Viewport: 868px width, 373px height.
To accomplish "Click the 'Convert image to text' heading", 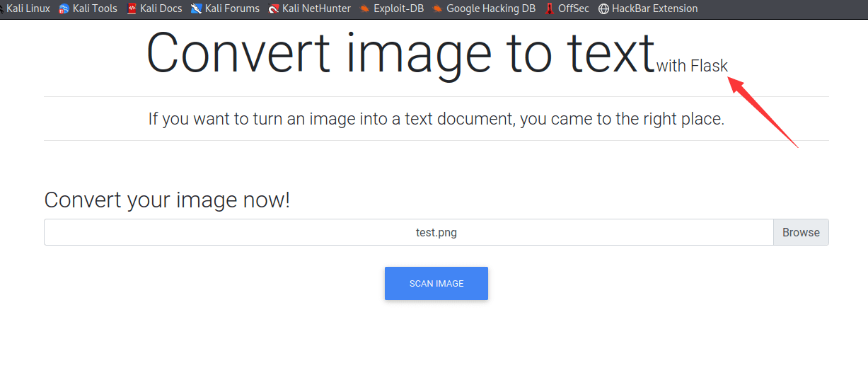I will 400,53.
